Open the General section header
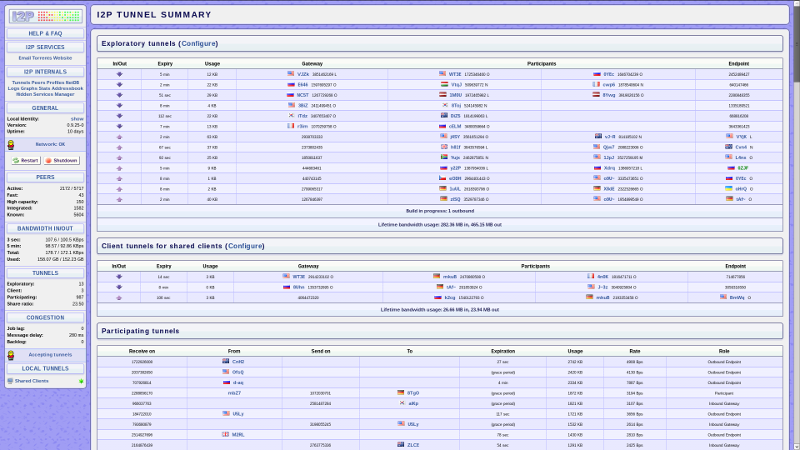Viewport: 800px width, 450px height. pyautogui.click(x=45, y=108)
